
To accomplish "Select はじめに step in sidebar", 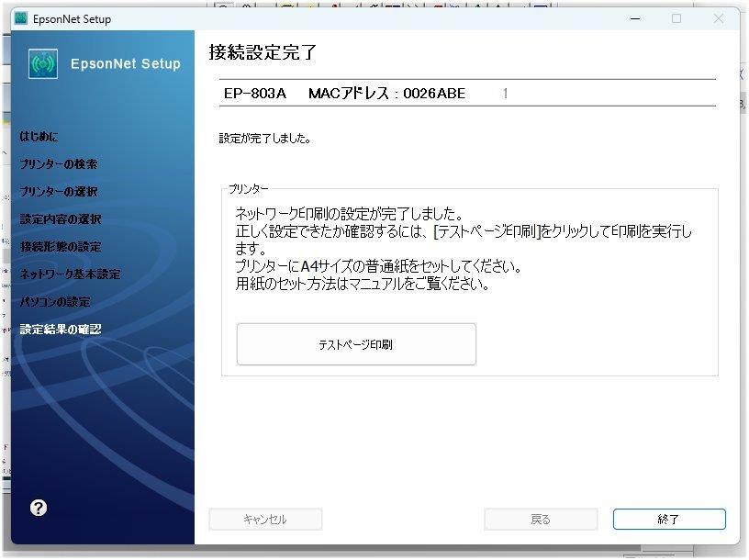I will click(39, 136).
